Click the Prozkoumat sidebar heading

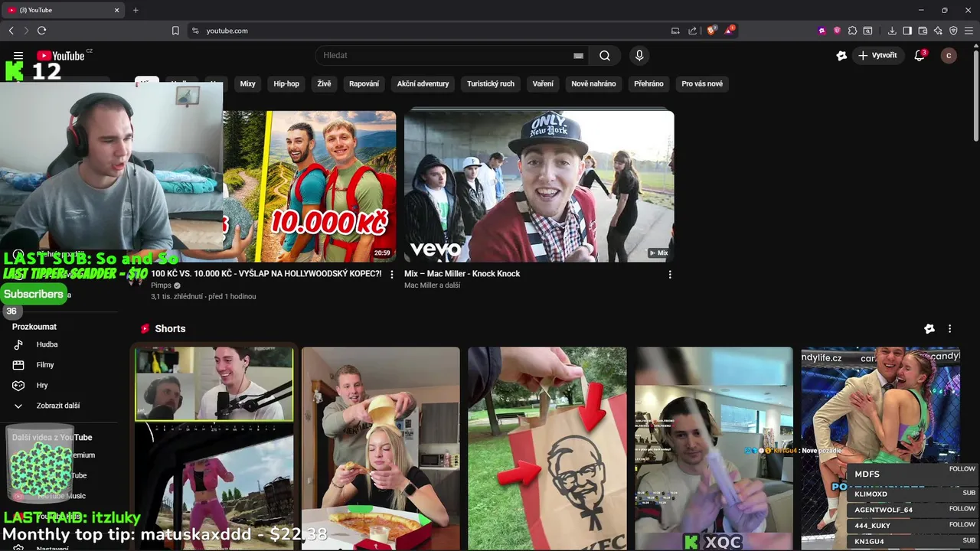[34, 327]
